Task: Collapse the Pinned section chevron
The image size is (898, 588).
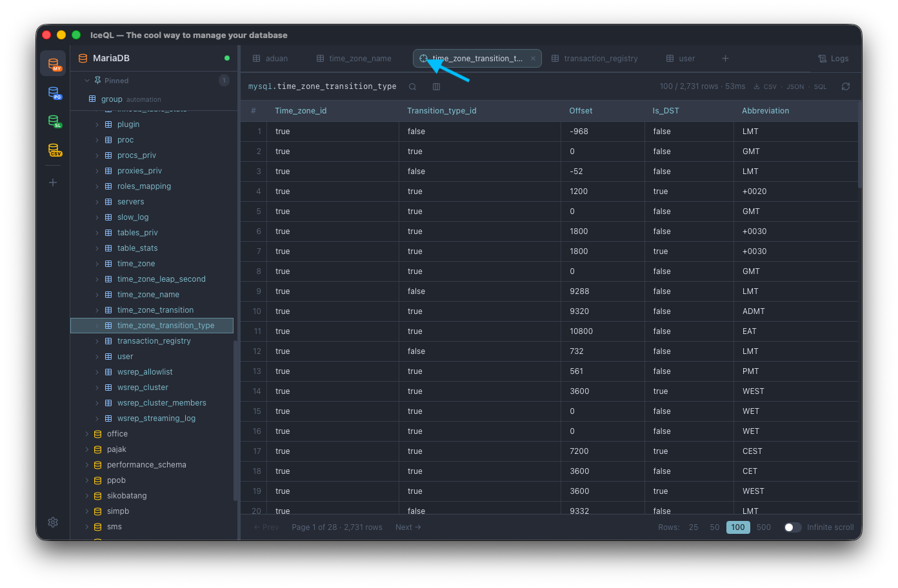Action: point(86,81)
